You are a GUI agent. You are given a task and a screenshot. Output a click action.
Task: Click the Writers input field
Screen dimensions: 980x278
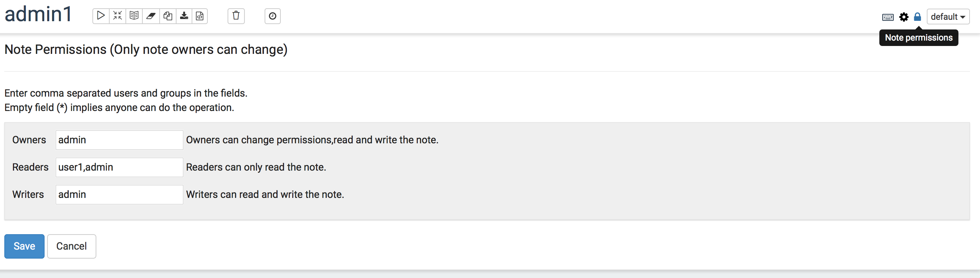point(119,194)
